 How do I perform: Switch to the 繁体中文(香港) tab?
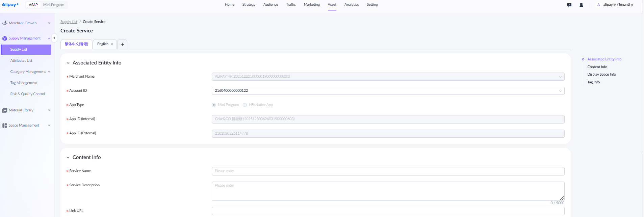coord(76,44)
